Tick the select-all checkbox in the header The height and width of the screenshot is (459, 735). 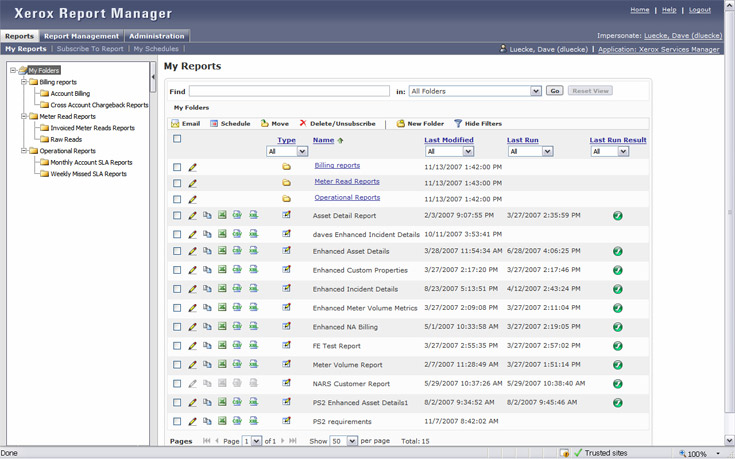click(177, 138)
